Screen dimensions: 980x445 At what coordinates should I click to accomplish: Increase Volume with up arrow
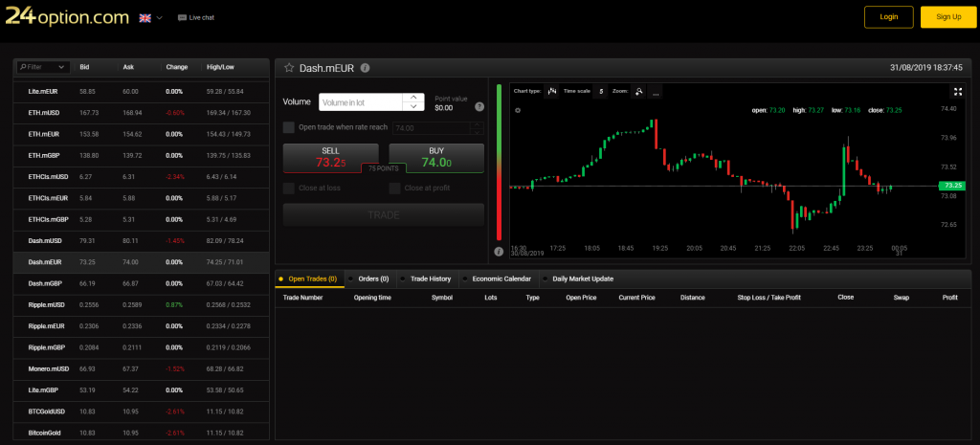coord(413,98)
